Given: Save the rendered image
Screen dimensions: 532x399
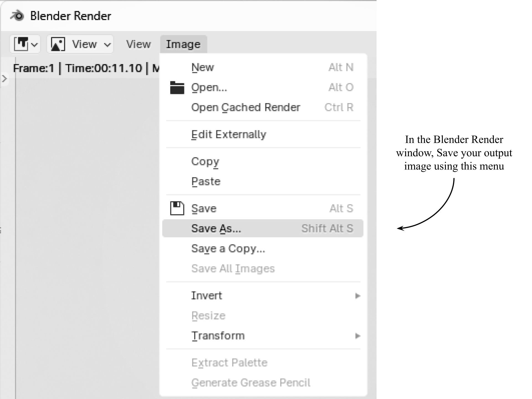Looking at the screenshot, I should pyautogui.click(x=204, y=208).
